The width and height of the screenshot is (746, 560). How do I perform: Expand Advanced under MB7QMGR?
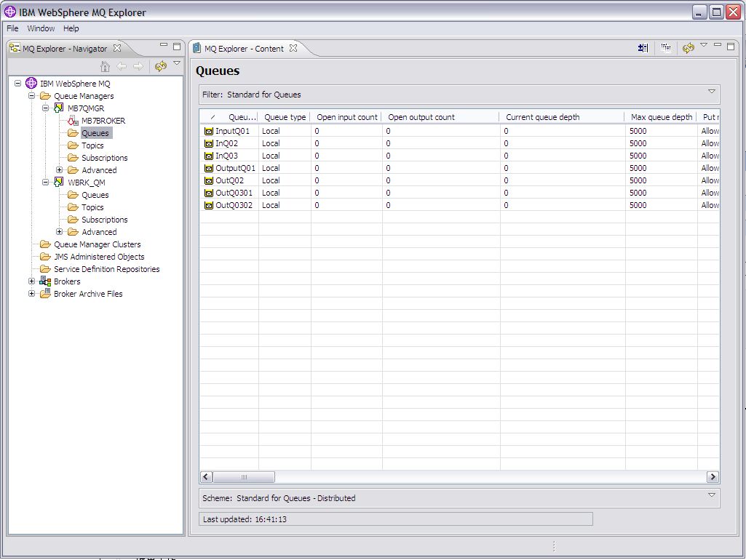point(59,169)
